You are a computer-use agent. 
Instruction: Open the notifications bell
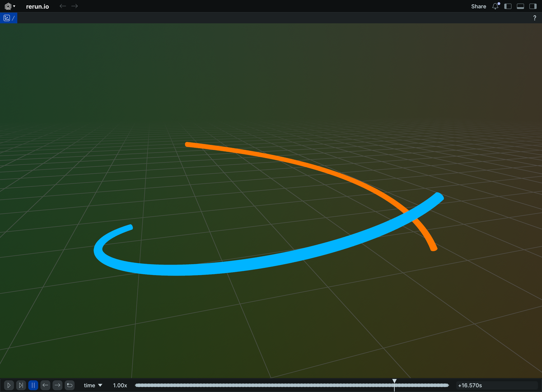pos(495,6)
